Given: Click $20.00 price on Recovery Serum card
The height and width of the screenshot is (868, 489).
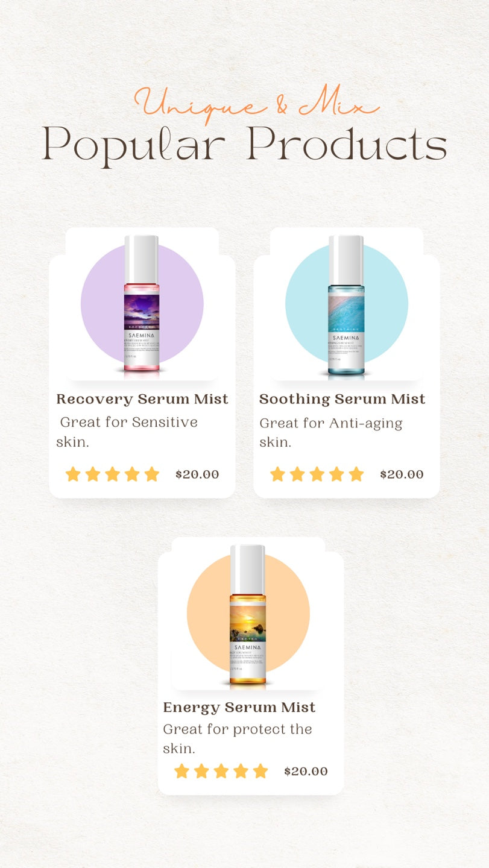Looking at the screenshot, I should tap(197, 474).
